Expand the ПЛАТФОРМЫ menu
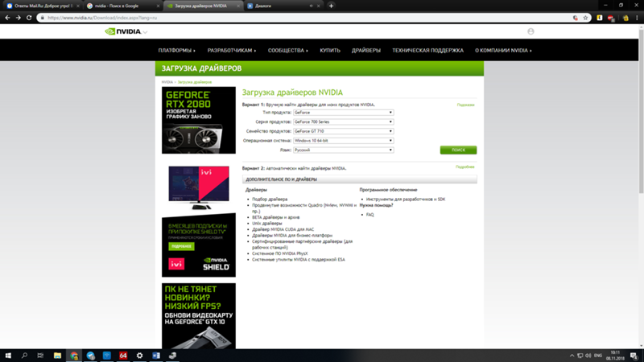The image size is (644, 362). [176, 51]
